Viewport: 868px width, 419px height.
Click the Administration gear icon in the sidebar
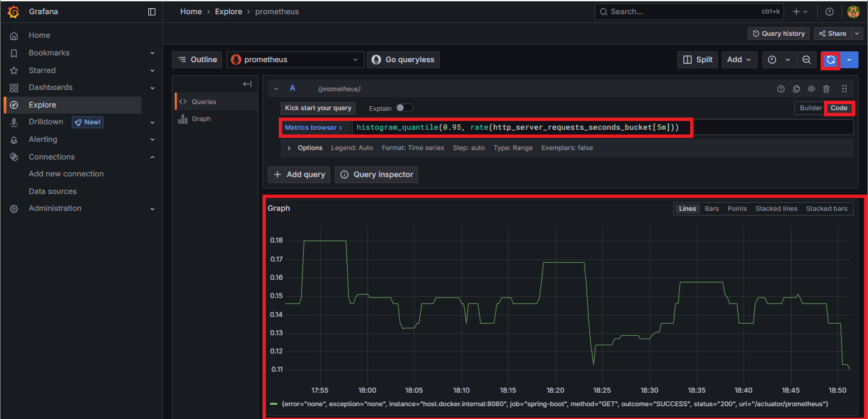pyautogui.click(x=14, y=208)
